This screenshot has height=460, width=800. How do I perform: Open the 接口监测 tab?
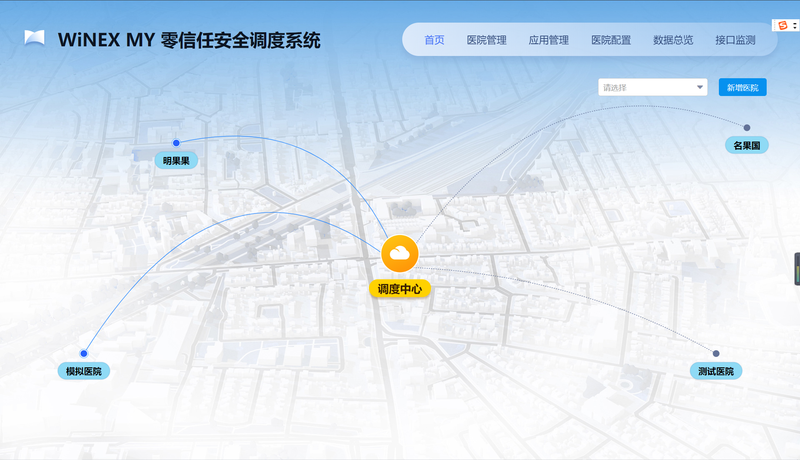(x=735, y=40)
